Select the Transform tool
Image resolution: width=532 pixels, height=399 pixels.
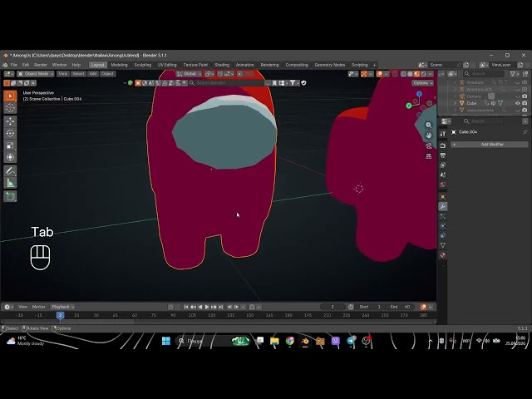[x=10, y=157]
